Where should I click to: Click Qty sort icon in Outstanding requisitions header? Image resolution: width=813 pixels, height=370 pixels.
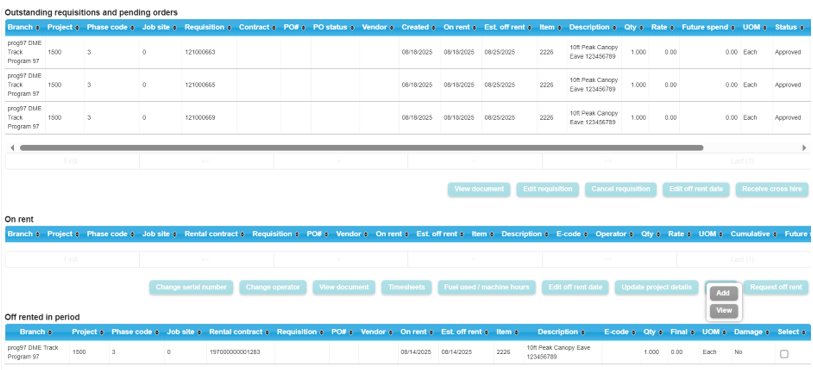tap(641, 27)
